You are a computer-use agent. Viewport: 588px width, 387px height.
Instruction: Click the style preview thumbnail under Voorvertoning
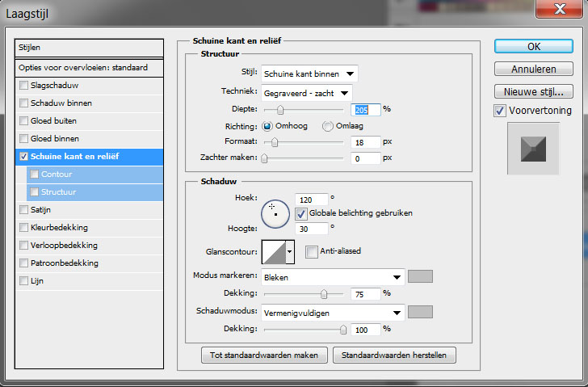[533, 149]
